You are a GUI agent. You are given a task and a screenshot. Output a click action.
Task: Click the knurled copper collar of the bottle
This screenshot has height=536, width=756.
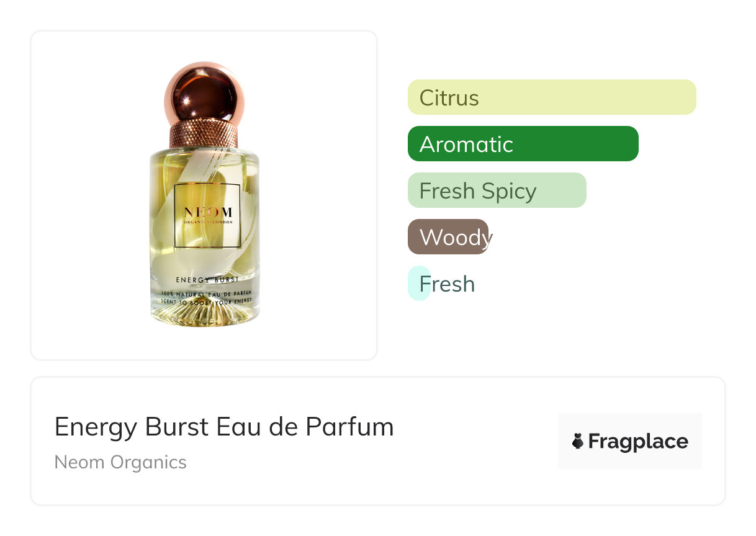pos(204,133)
